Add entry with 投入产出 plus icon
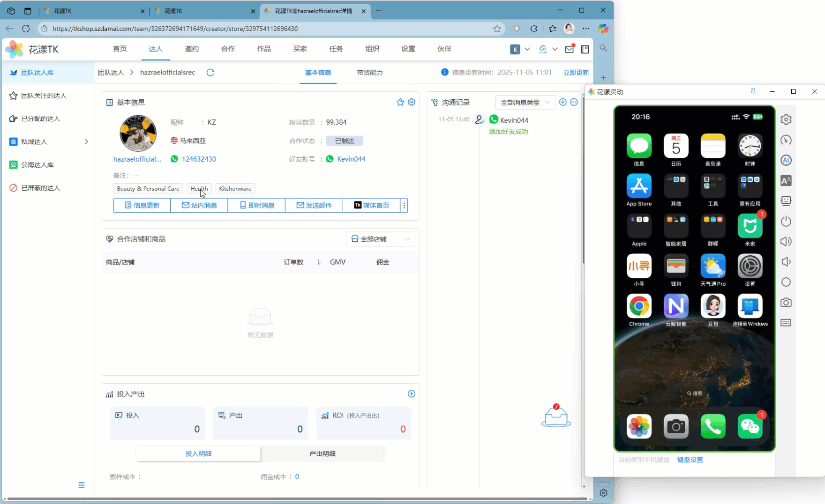 pyautogui.click(x=411, y=394)
